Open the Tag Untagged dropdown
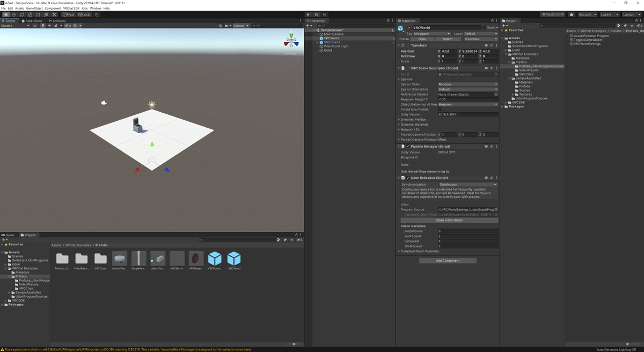 click(433, 33)
